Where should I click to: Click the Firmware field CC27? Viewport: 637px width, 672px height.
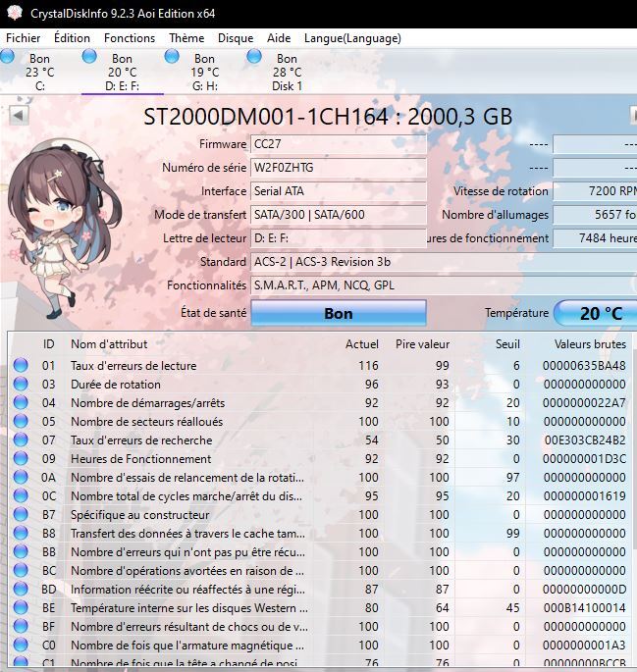pyautogui.click(x=339, y=144)
